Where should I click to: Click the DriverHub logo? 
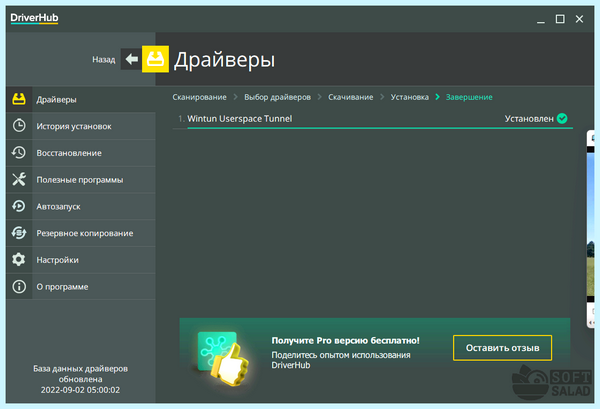pyautogui.click(x=34, y=18)
